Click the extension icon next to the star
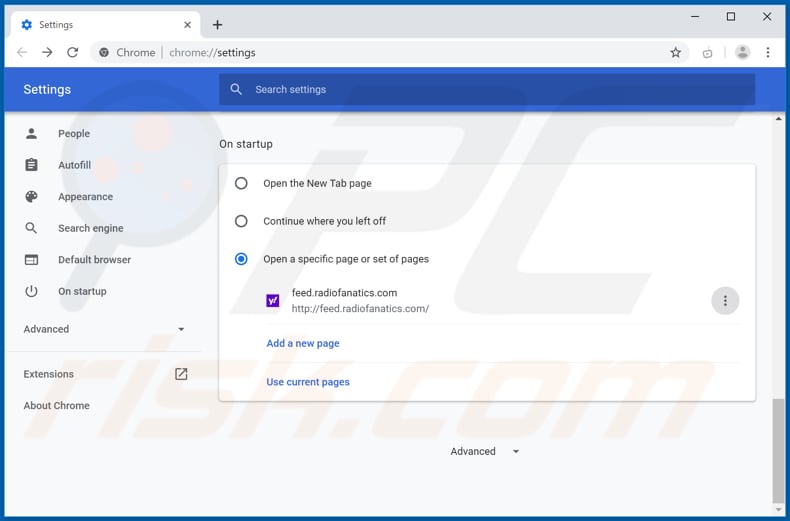 (707, 53)
